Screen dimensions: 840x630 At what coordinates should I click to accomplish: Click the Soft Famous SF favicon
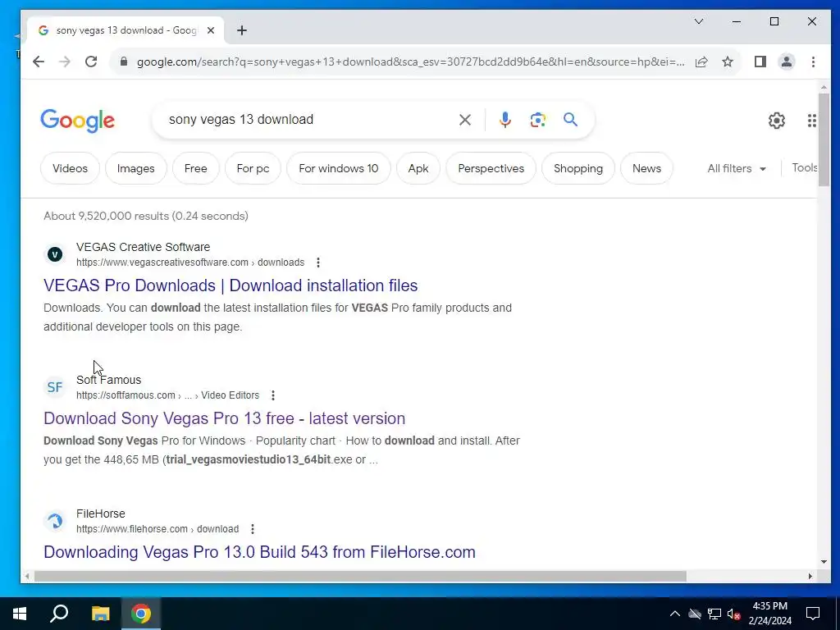tap(55, 387)
